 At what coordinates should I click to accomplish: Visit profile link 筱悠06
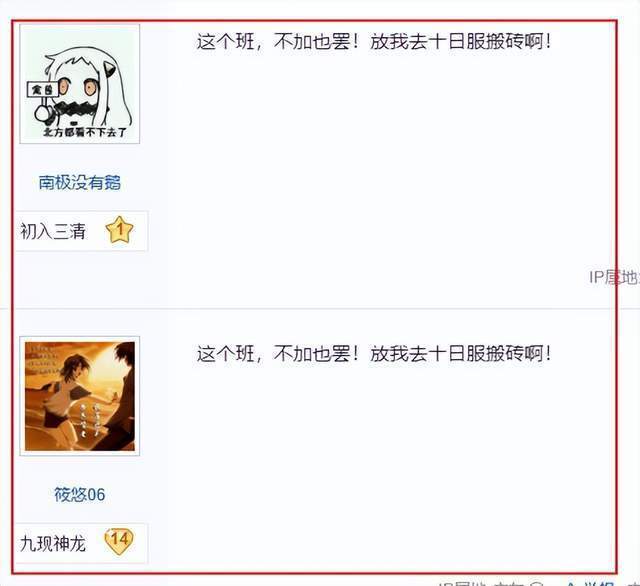point(80,495)
